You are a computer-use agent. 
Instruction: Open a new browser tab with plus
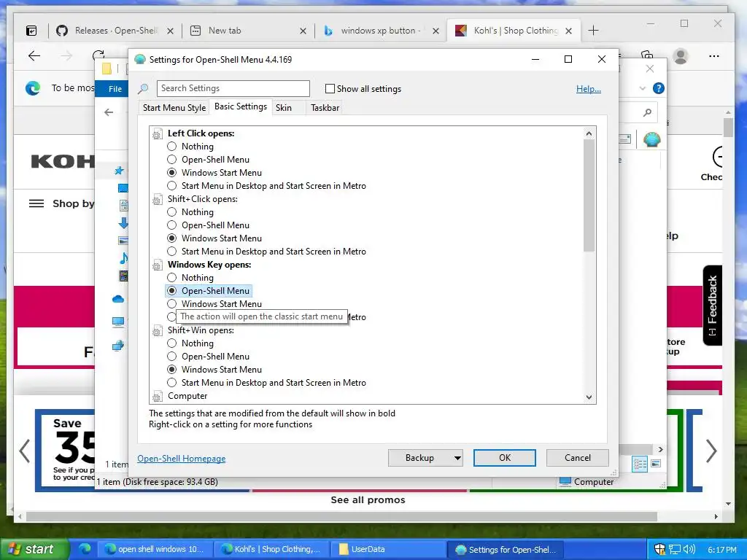(x=593, y=31)
